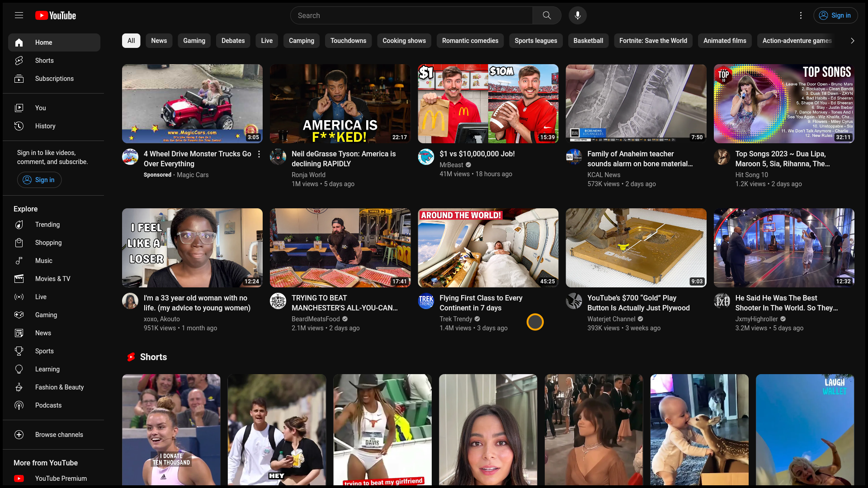Viewport: 868px width, 488px height.
Task: Click 'He Said He Was The Best Shooter' title
Action: 787,303
